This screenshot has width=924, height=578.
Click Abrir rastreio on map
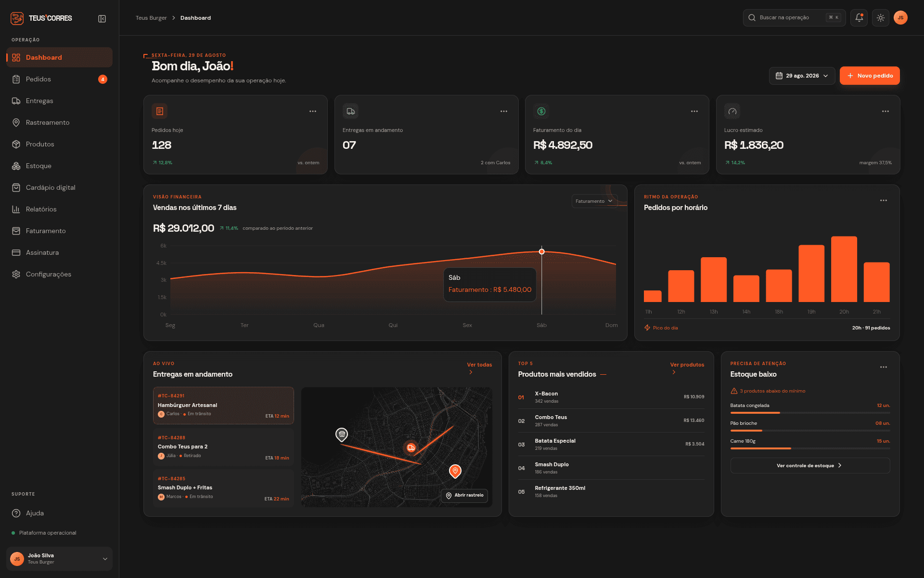pyautogui.click(x=464, y=496)
